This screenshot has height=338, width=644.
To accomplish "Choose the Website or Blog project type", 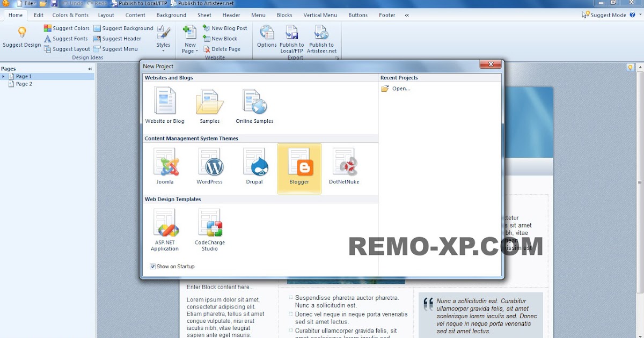I will tap(165, 106).
